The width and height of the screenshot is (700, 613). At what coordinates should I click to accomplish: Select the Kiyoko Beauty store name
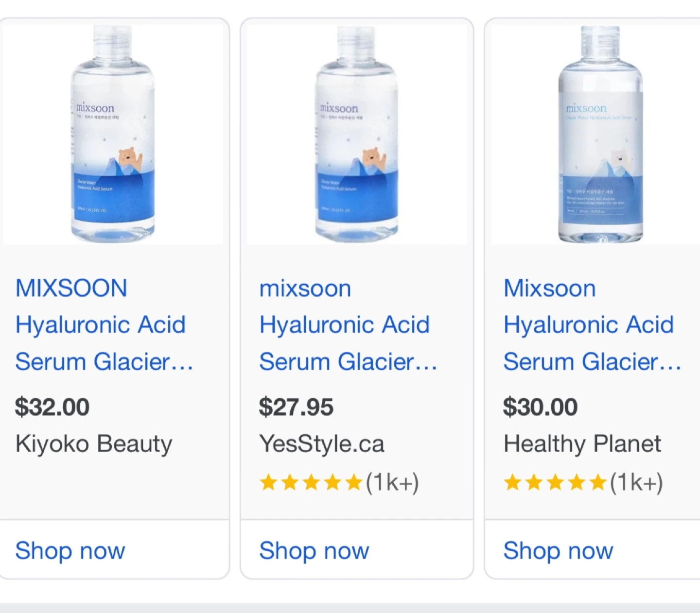[94, 443]
